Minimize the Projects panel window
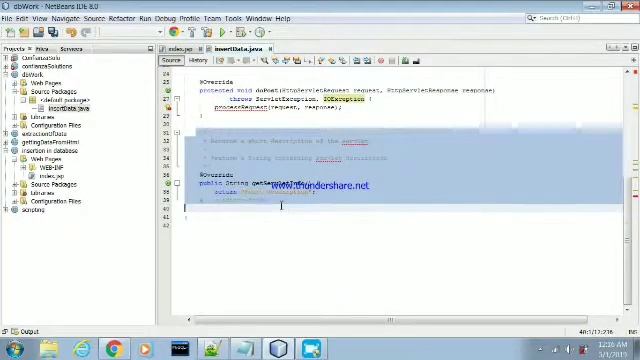 click(x=150, y=49)
